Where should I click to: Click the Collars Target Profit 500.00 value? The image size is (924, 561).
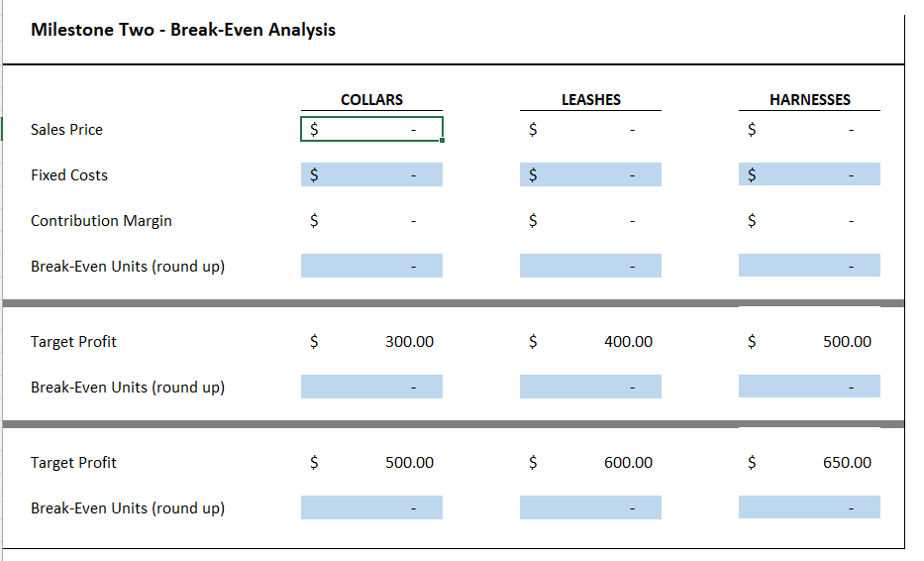point(410,463)
